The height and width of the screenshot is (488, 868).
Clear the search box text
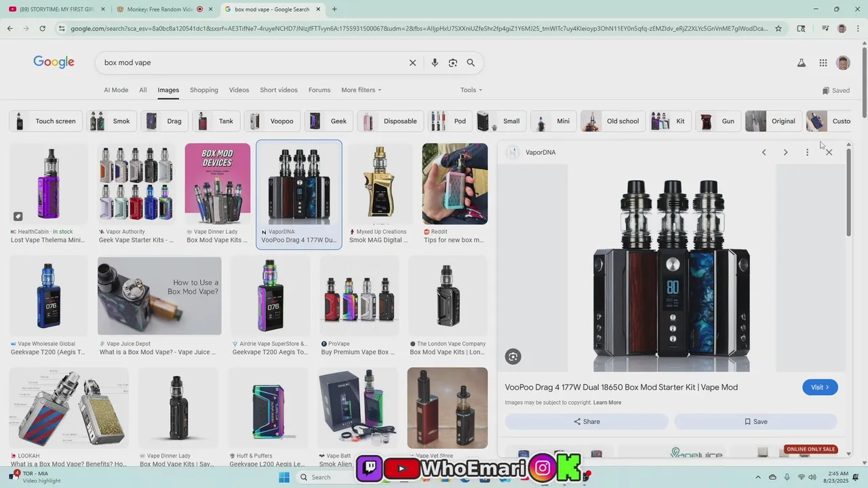tap(412, 62)
